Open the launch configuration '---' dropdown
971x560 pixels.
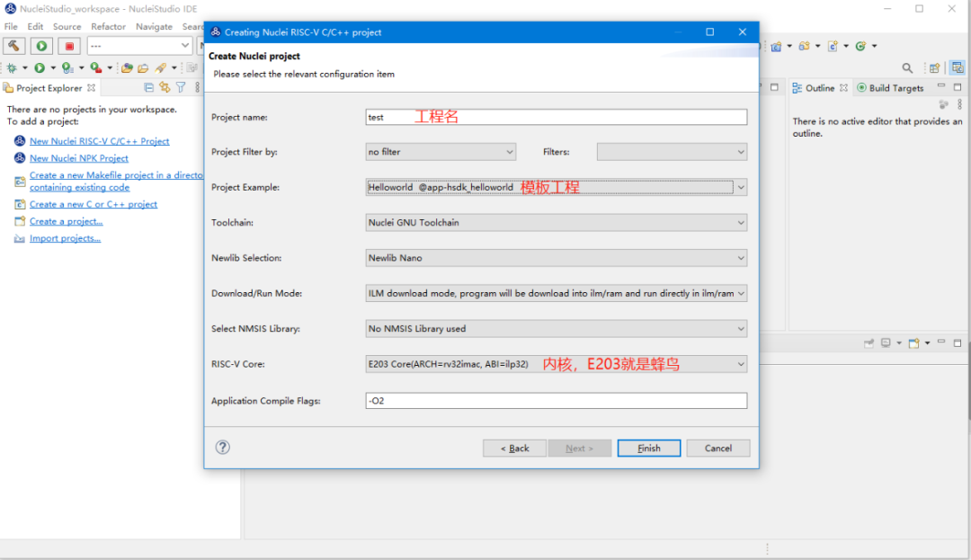(139, 46)
